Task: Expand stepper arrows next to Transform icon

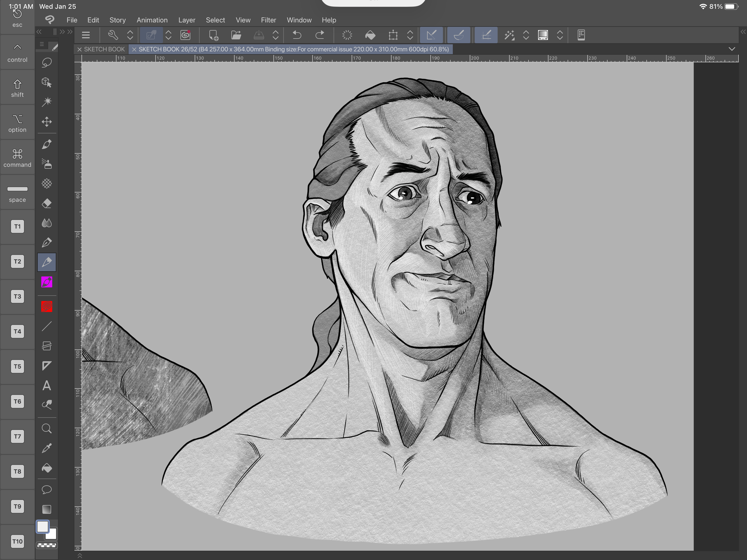Action: (410, 35)
